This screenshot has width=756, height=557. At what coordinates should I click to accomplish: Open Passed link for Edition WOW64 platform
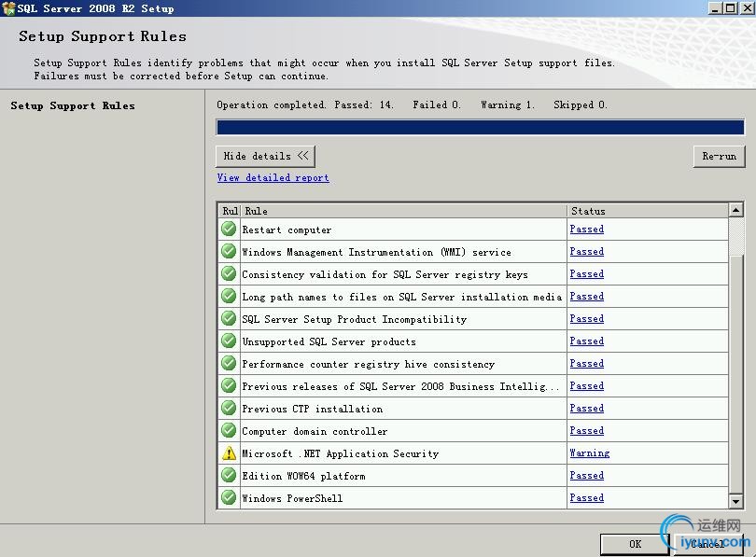point(586,476)
